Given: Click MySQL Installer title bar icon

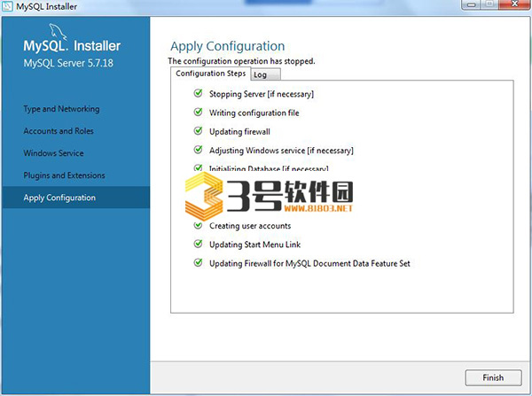Looking at the screenshot, I should [7, 6].
